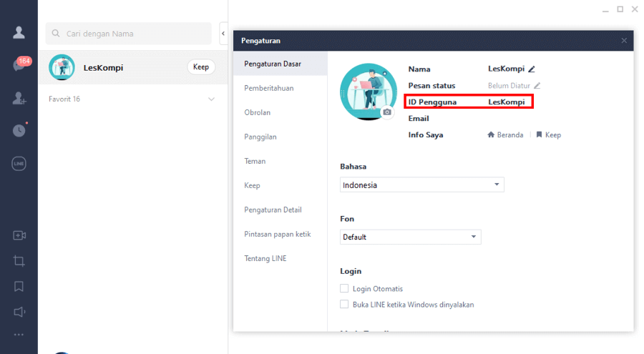Open Keep bookmark icon in sidebar
Image resolution: width=644 pixels, height=354 pixels.
tap(19, 286)
